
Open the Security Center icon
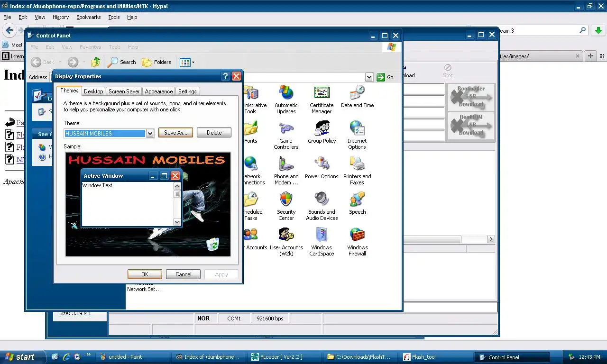click(x=286, y=206)
